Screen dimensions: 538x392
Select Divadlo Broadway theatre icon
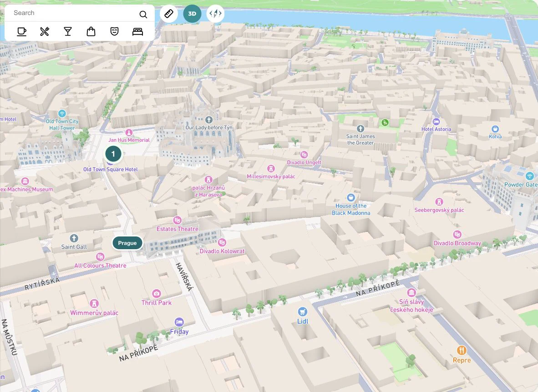[457, 235]
